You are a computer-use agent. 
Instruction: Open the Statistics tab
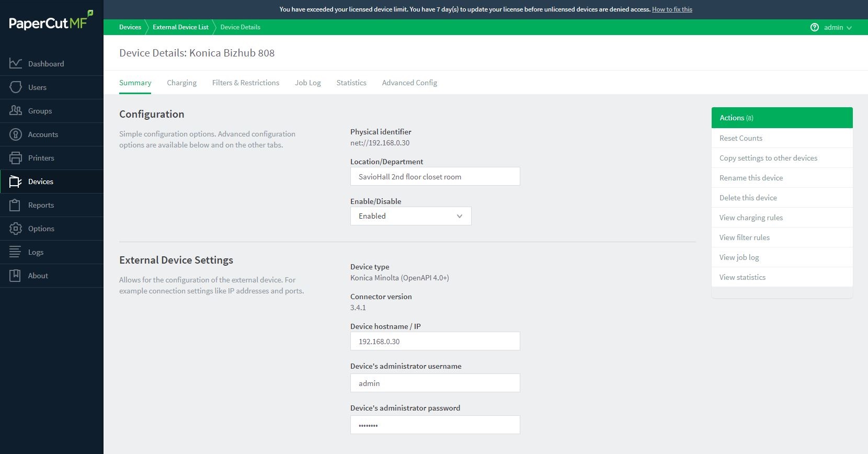pyautogui.click(x=351, y=83)
